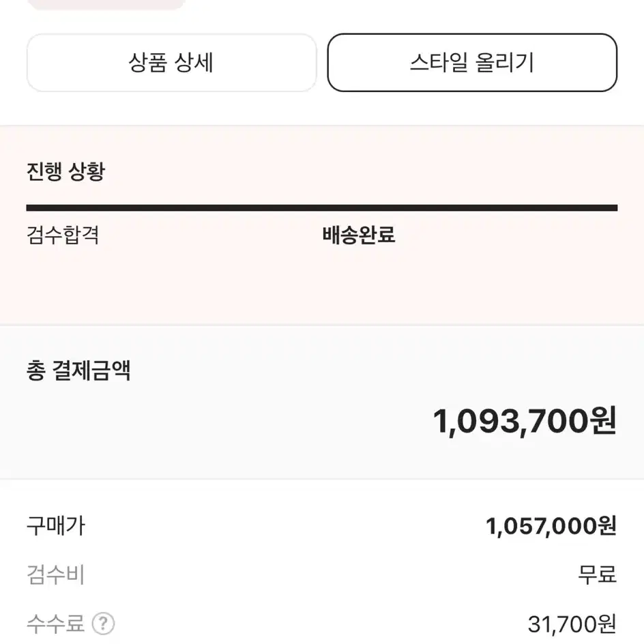Click the 31,700원 fee amount
644x644 pixels.
(572, 624)
